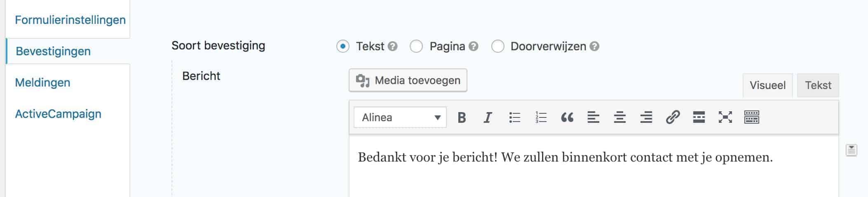Select the Pagina confirmation type
The height and width of the screenshot is (197, 868).
click(x=416, y=46)
